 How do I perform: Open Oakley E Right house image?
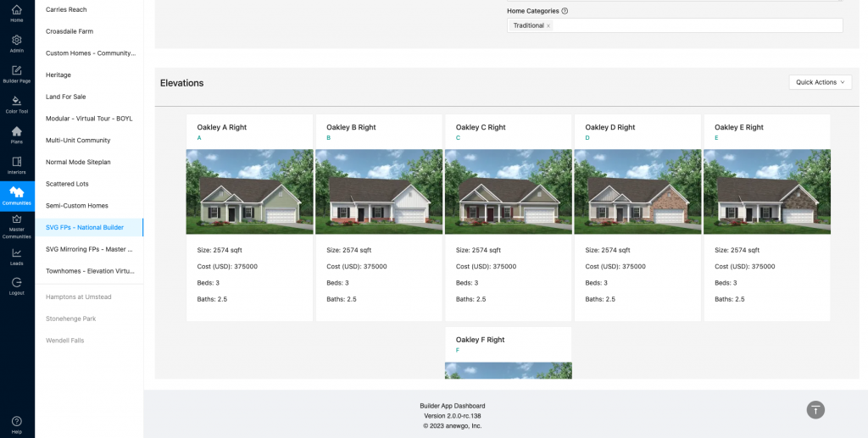[767, 191]
